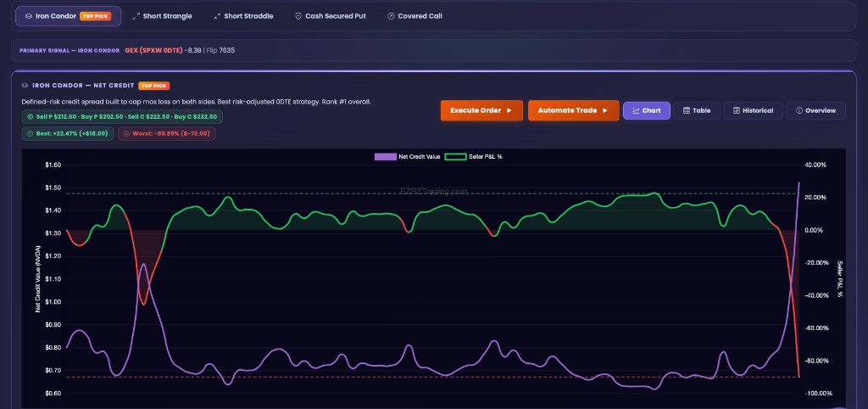Image resolution: width=868 pixels, height=409 pixels.
Task: Open the Iron Condor strategy tab
Action: click(68, 16)
